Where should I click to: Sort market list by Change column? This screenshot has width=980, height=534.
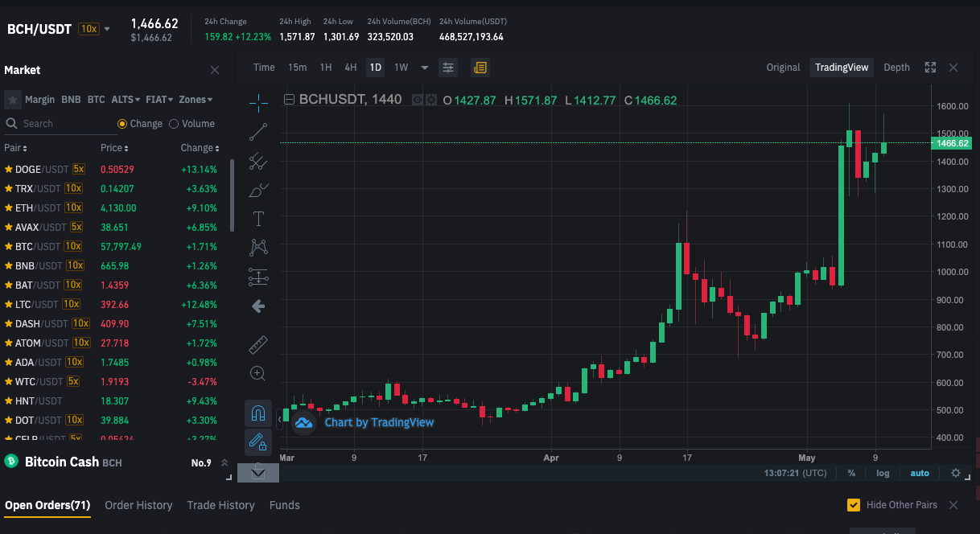[x=200, y=148]
